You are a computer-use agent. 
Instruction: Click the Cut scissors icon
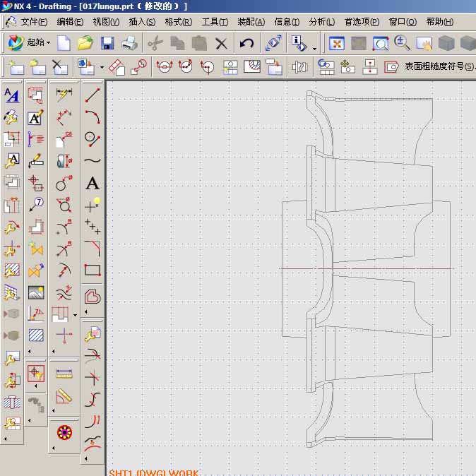coord(155,43)
